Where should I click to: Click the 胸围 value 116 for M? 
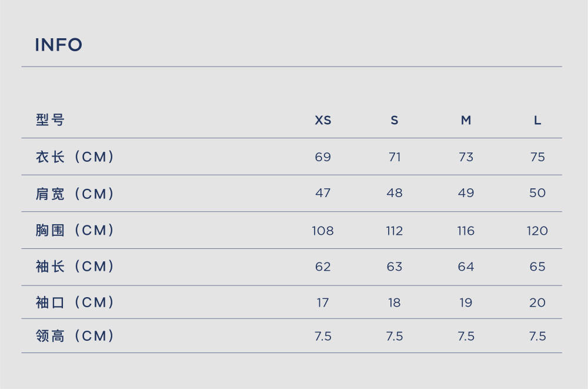tap(466, 231)
